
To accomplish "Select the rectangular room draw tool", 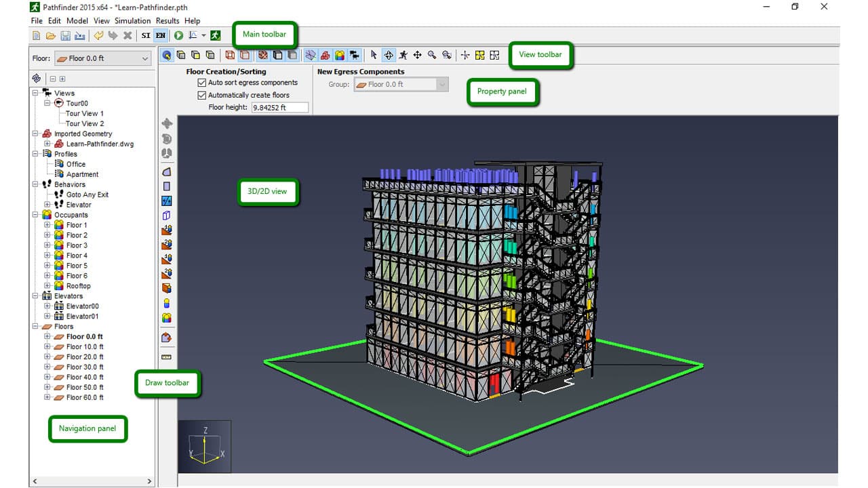I will click(x=166, y=186).
